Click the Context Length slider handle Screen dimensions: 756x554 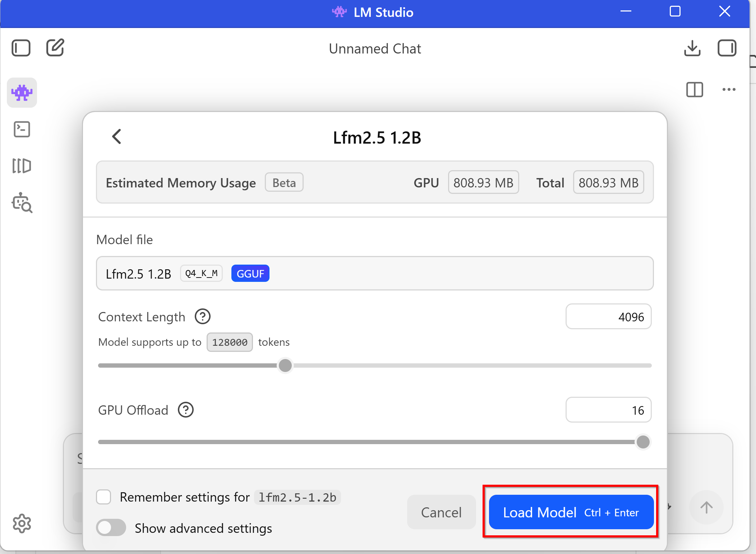point(285,366)
